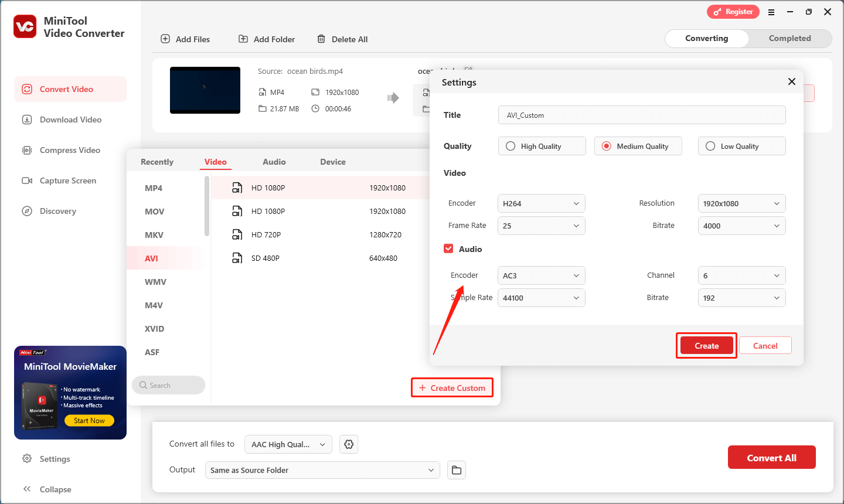Open the video Bitrate 4000 dropdown

click(x=742, y=226)
